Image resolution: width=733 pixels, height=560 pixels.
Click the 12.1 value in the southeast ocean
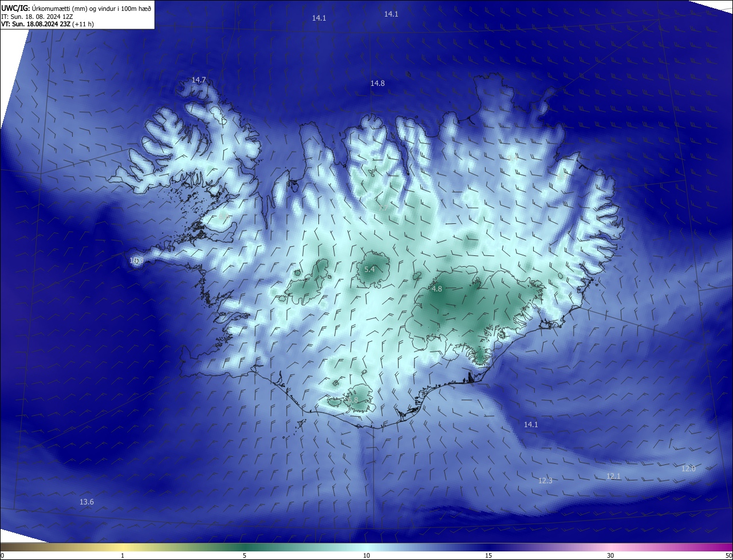613,476
